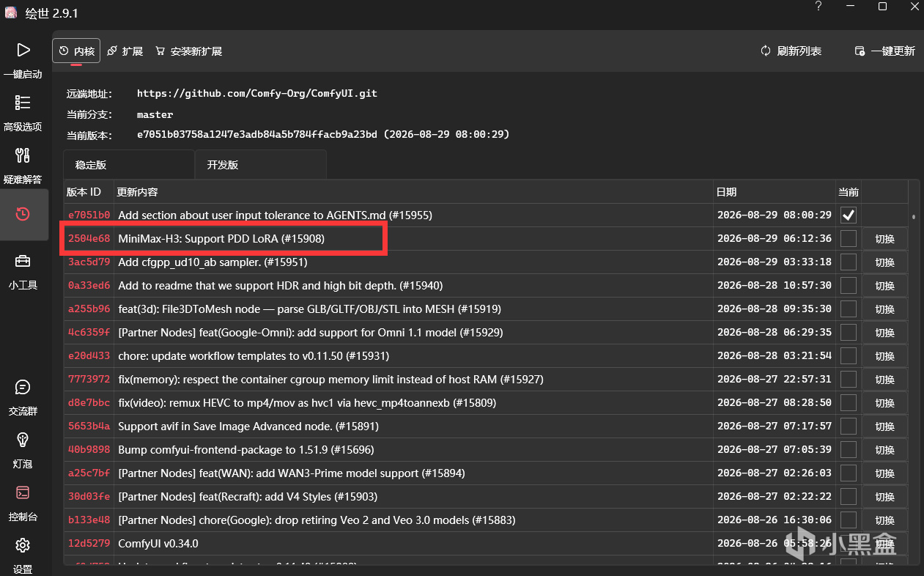Check the box for commit 2504e68
The width and height of the screenshot is (924, 576).
(x=849, y=239)
